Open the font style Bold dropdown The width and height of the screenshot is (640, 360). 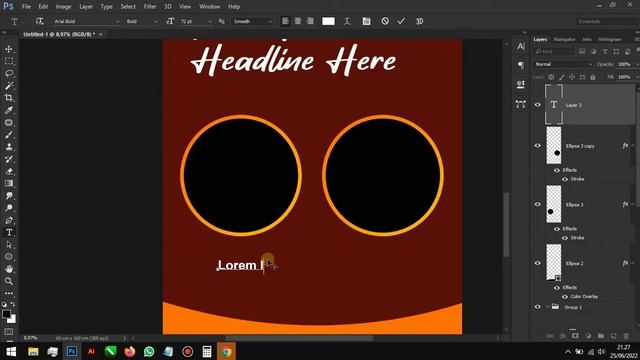click(x=155, y=21)
